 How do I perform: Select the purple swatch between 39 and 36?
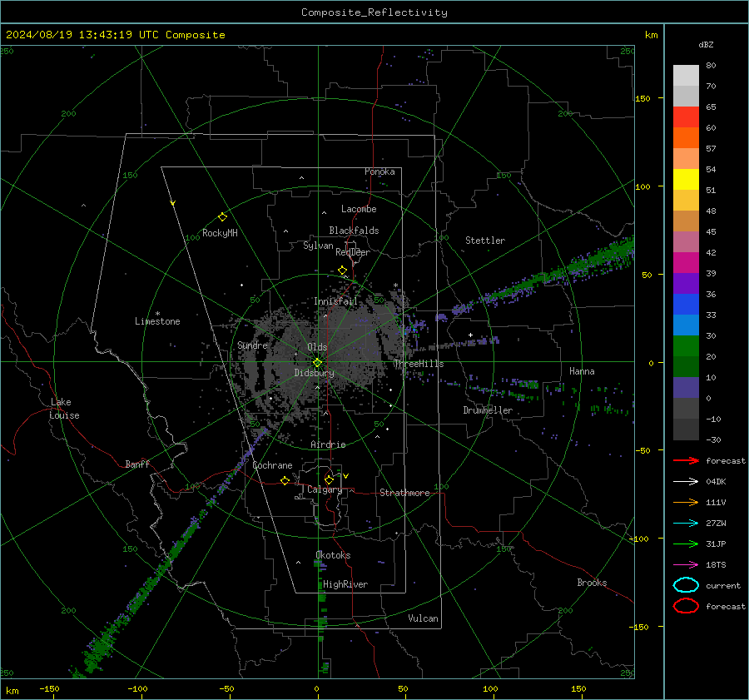(x=686, y=284)
